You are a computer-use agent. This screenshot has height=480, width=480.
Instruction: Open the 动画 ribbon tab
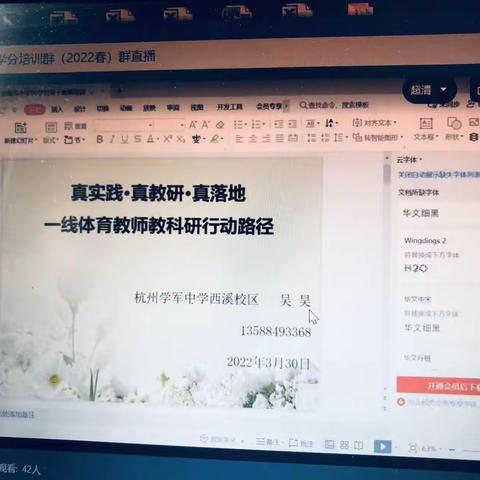[x=126, y=108]
